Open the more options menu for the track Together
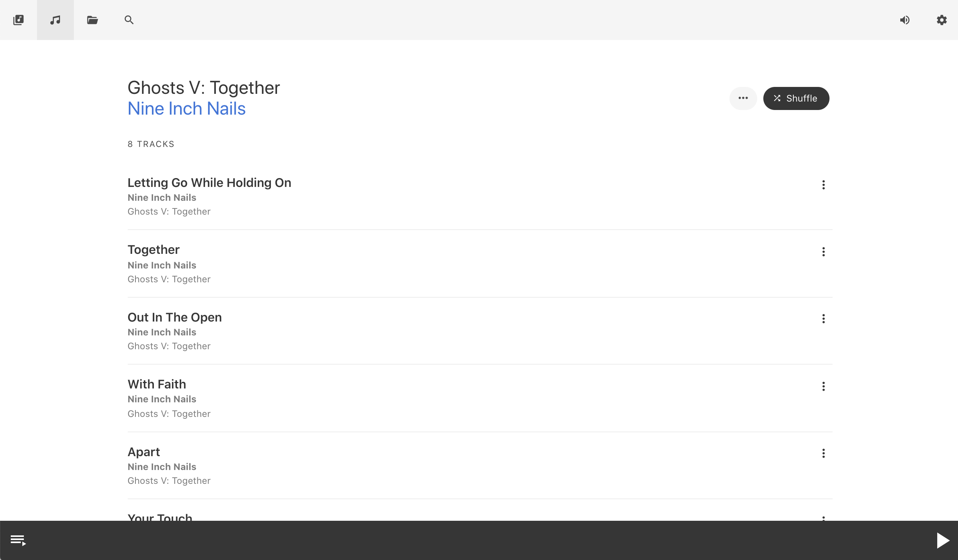 pyautogui.click(x=823, y=252)
